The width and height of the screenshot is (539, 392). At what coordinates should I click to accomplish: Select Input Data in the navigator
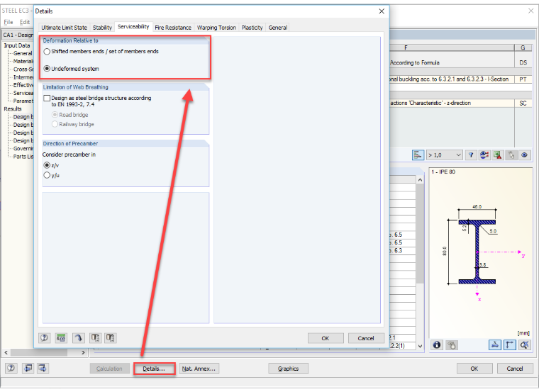(17, 45)
